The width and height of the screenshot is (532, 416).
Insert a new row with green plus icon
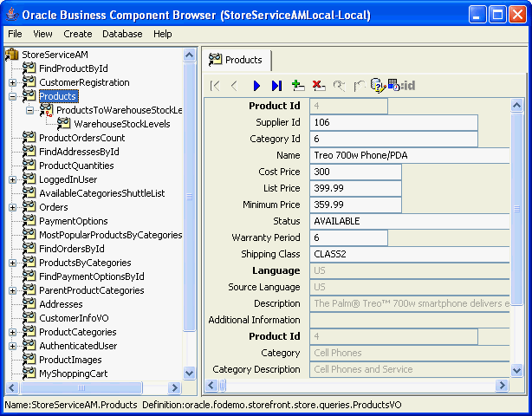[298, 86]
